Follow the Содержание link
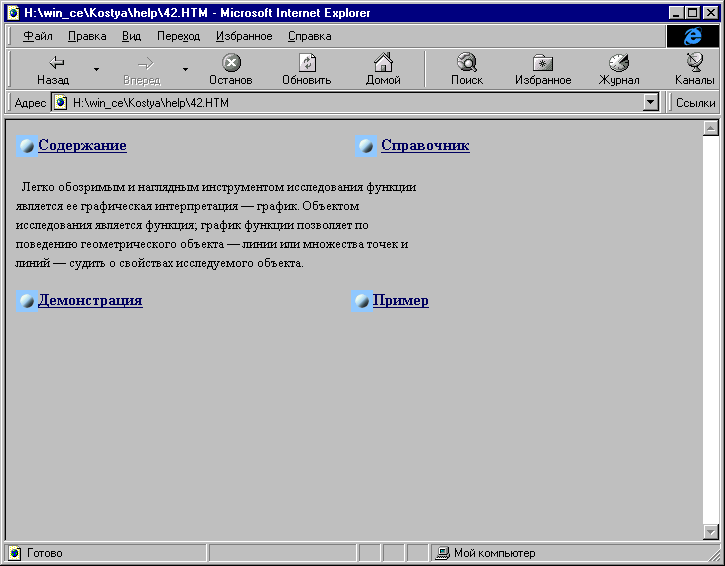This screenshot has width=725, height=566. coord(82,146)
